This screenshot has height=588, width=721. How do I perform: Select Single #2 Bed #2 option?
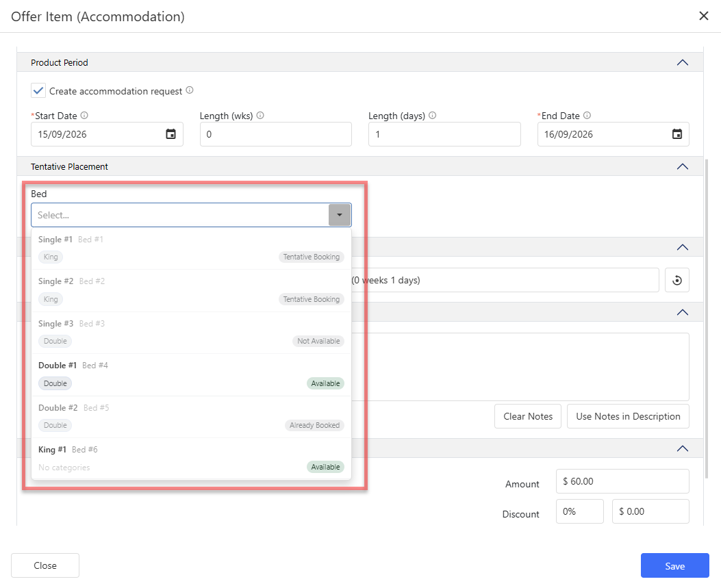coord(191,290)
